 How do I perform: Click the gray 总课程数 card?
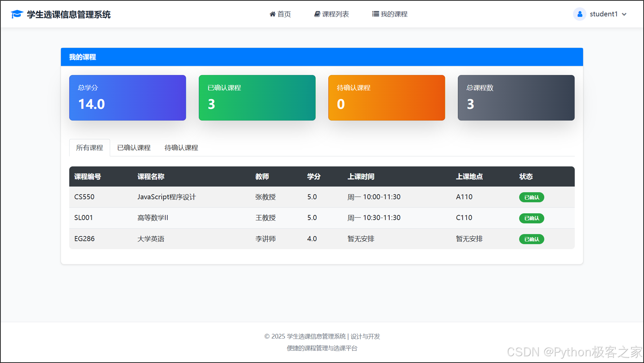click(x=516, y=98)
